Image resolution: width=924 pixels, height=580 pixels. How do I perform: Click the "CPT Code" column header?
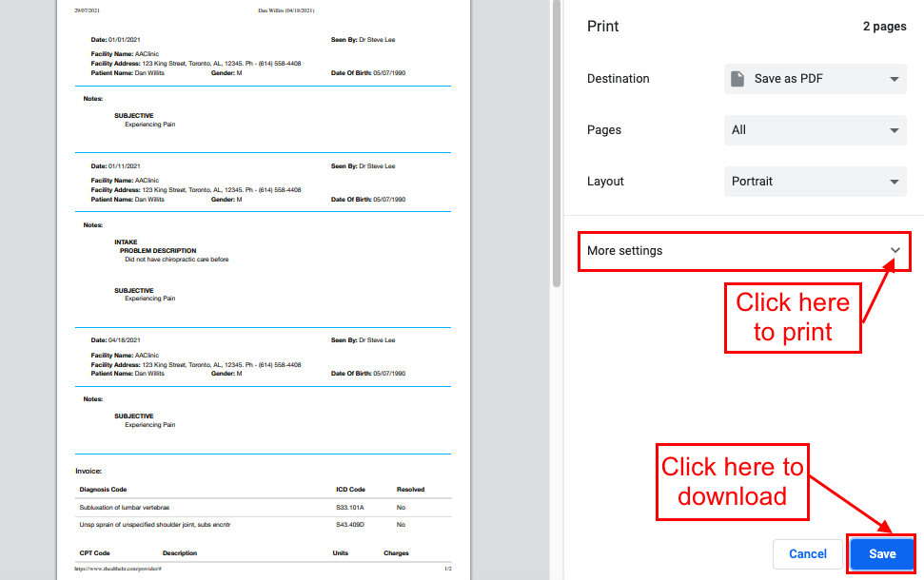click(x=95, y=553)
